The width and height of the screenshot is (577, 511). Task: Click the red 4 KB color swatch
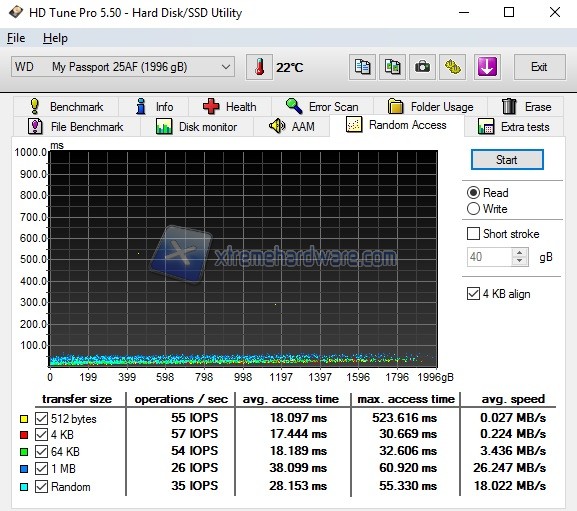24,435
